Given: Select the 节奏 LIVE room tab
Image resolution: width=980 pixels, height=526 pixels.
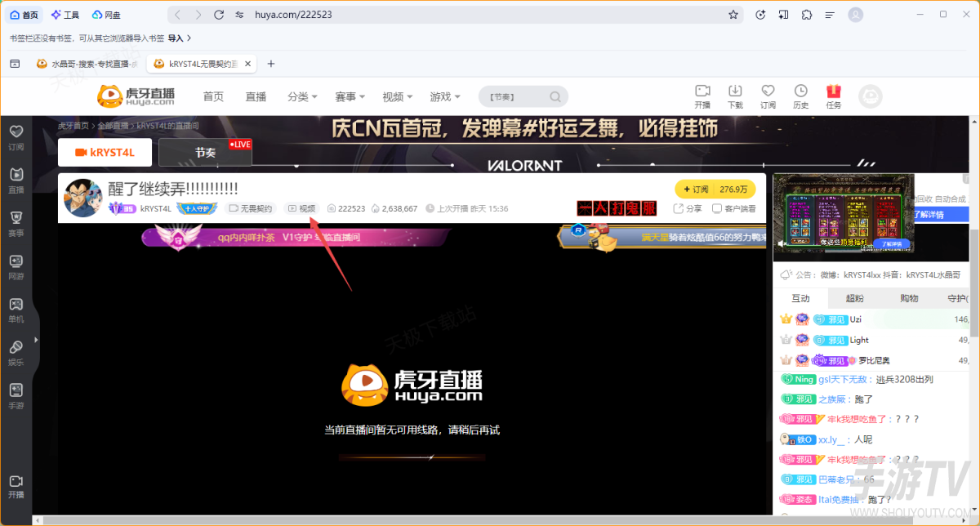Looking at the screenshot, I should (x=206, y=152).
